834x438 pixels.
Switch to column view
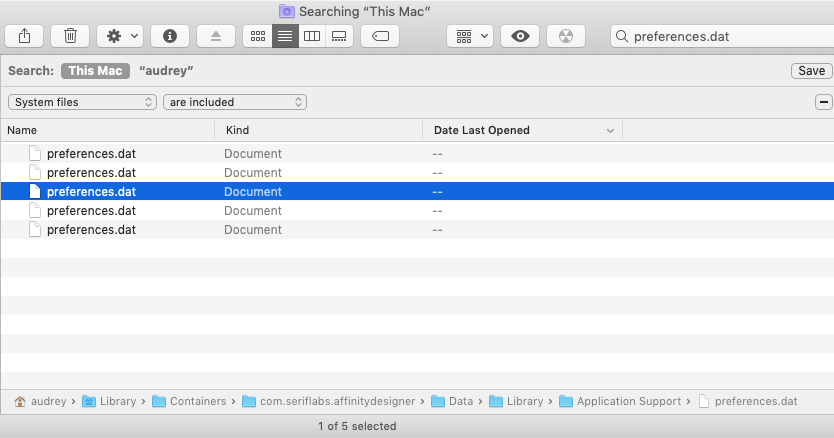tap(312, 36)
